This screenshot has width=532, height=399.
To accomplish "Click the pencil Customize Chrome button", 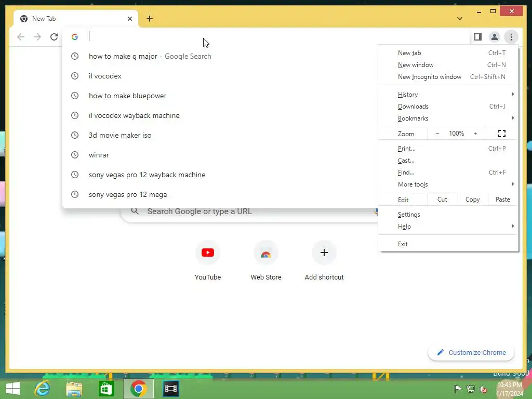I will [471, 353].
